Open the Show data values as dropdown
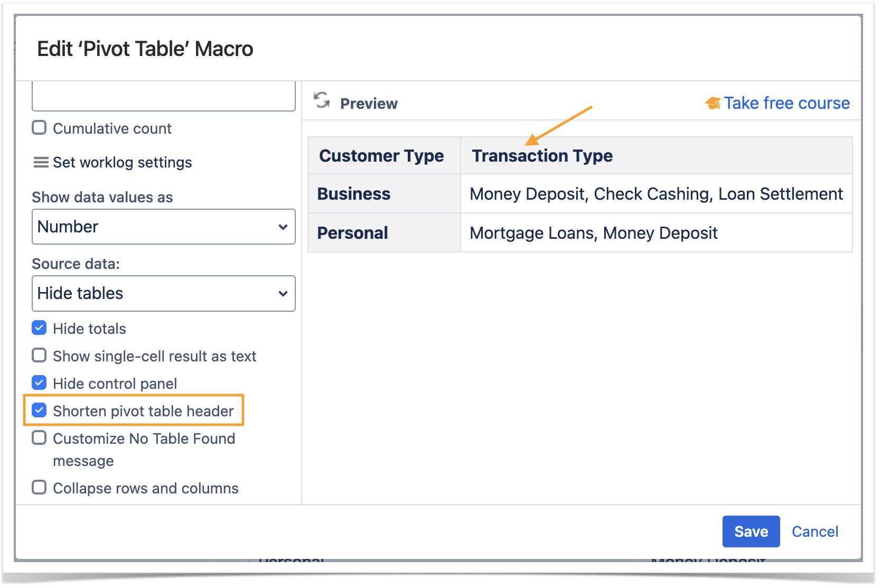 coord(163,227)
